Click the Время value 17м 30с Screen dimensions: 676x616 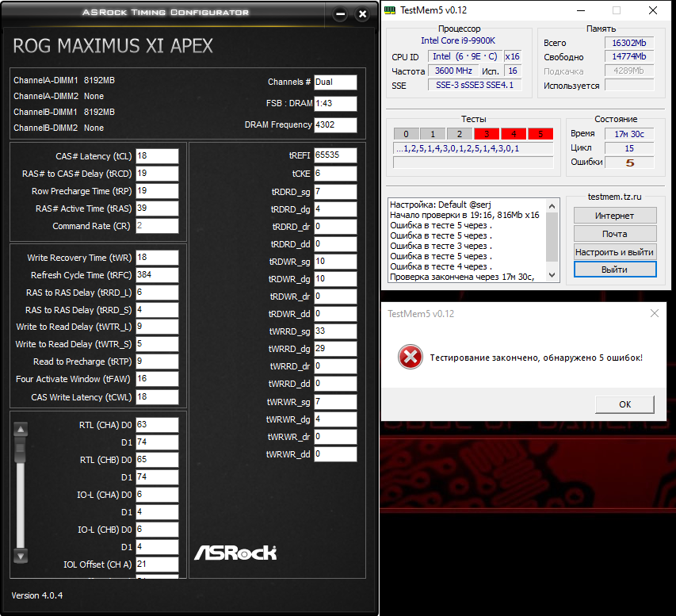click(629, 134)
